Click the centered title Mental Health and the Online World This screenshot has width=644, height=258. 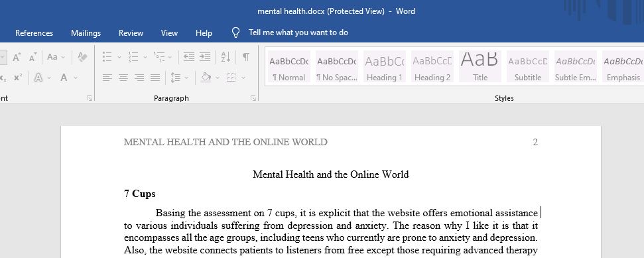[331, 174]
